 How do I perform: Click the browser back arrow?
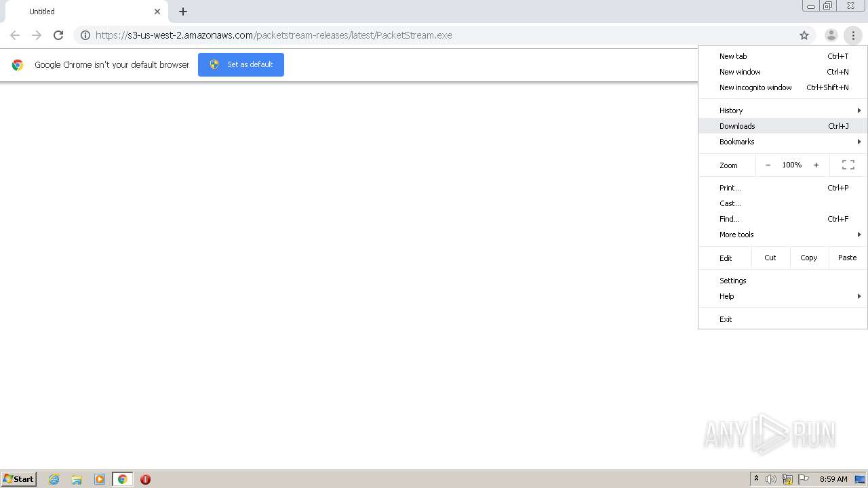click(15, 35)
